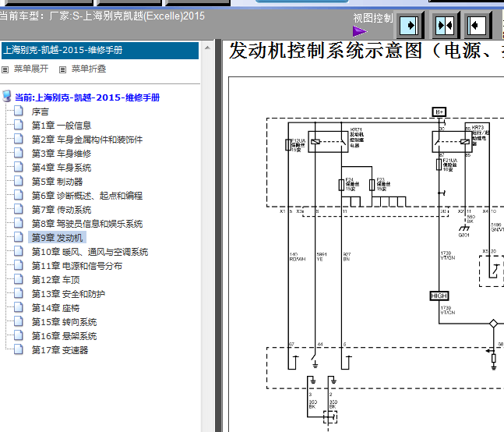The image size is (504, 432).
Task: Open the root node 当前:上海别克-凯越-2015-维修手册
Action: [87, 97]
